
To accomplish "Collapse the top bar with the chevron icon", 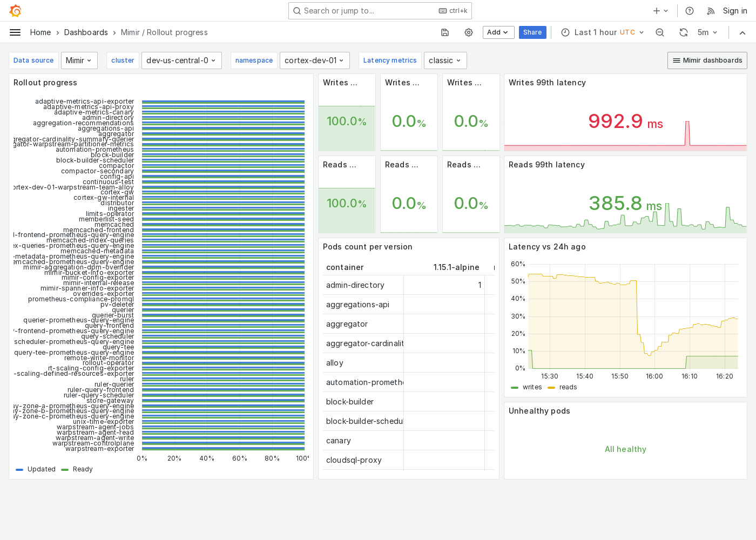I will pos(742,32).
